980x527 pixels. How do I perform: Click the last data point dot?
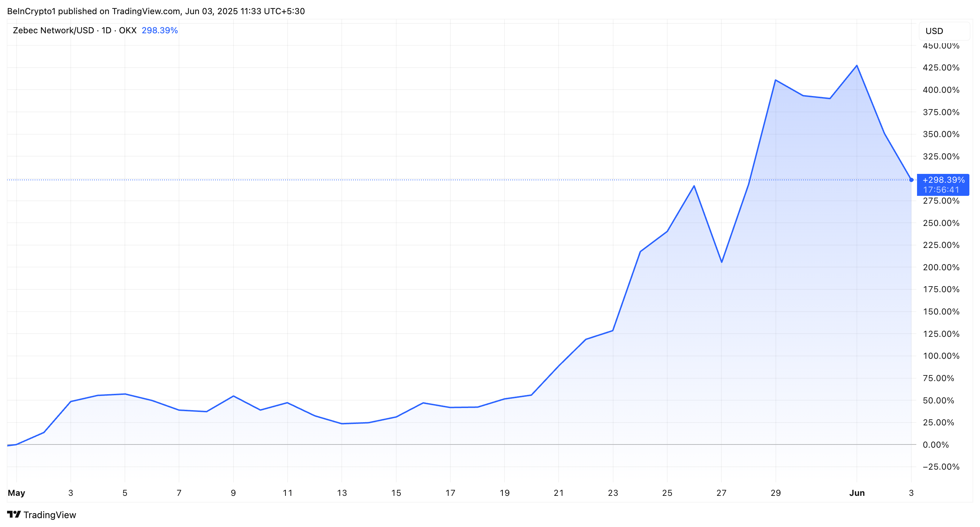911,180
